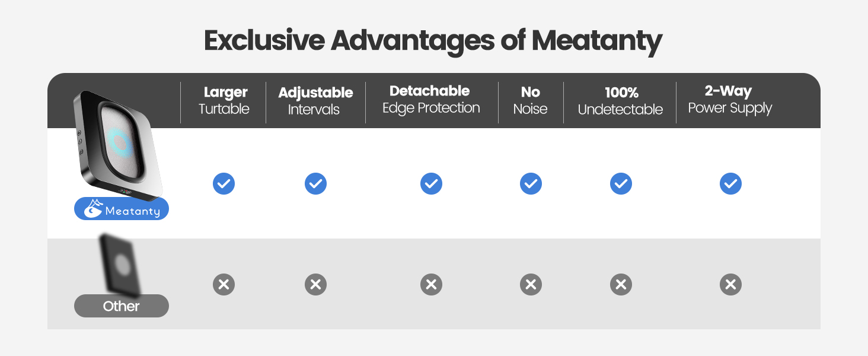Screen dimensions: 868x356
Task: Click the gray X under Adjustable Intervals
Action: click(315, 285)
